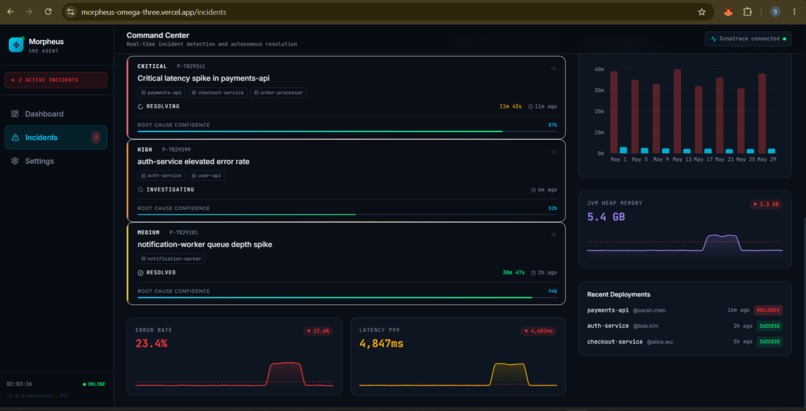Screen dimensions: 806x411
Task: Click the checkout-service deployment row name
Action: pos(615,342)
